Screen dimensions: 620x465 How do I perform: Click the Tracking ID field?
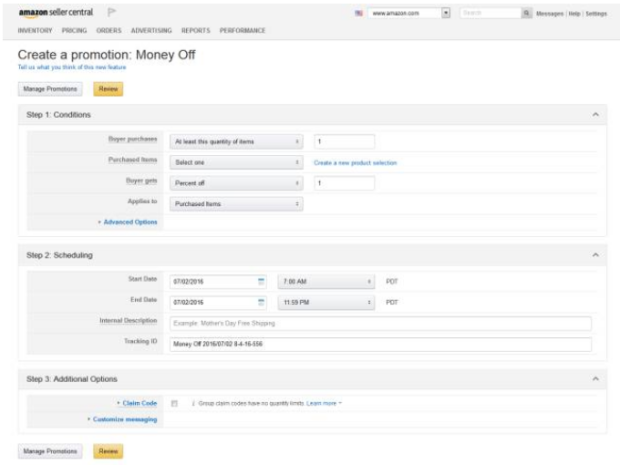click(381, 344)
